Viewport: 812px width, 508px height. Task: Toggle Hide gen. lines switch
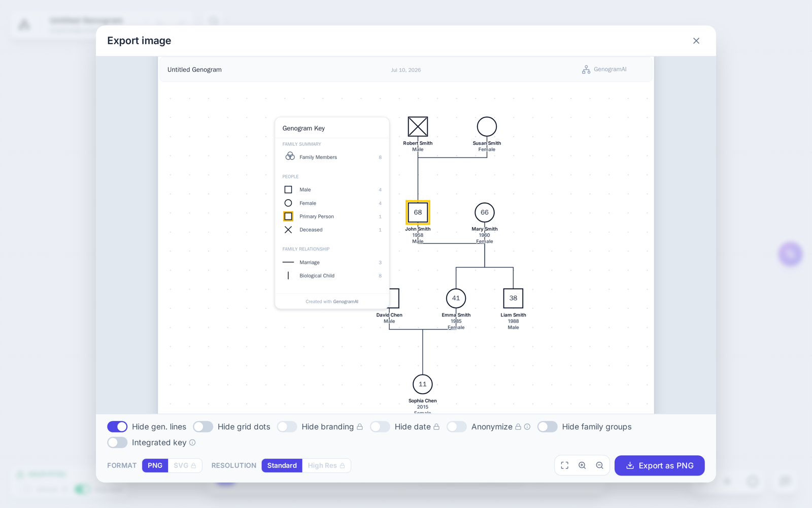click(117, 427)
